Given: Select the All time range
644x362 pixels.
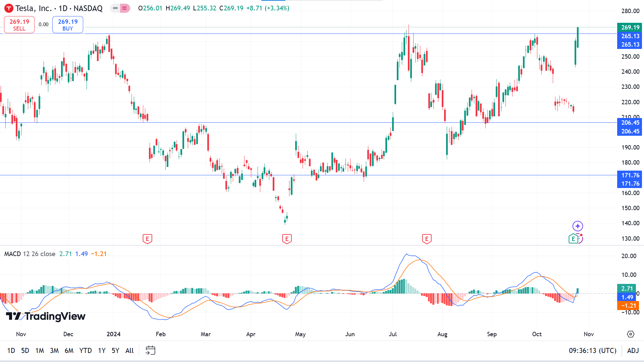Looking at the screenshot, I should (x=129, y=351).
